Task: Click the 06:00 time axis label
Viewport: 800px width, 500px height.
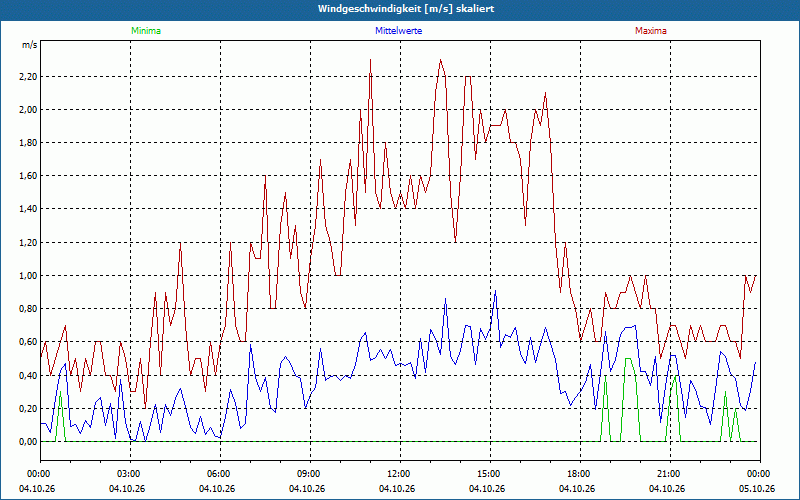Action: tap(220, 474)
